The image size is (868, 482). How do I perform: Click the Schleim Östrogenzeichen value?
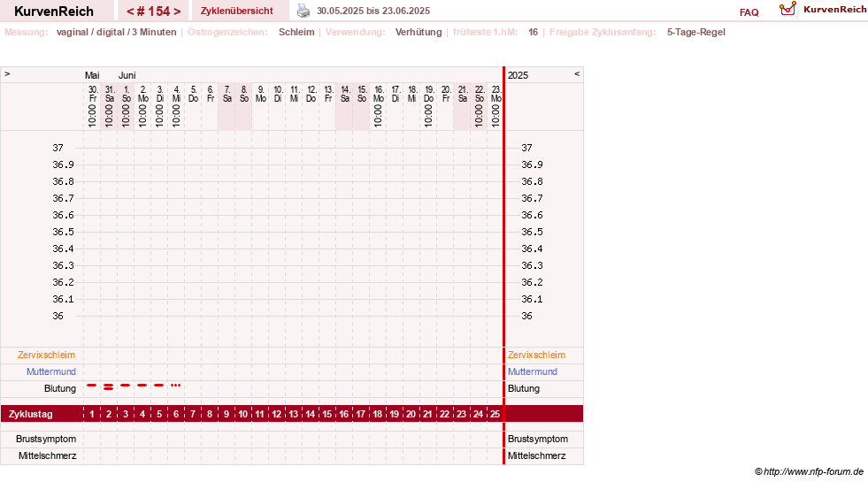pyautogui.click(x=296, y=32)
